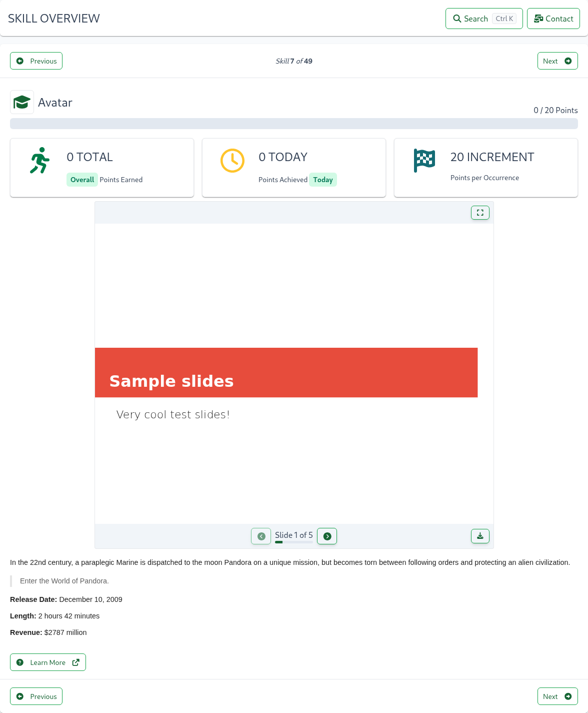588x713 pixels.
Task: Click the Release Date line
Action: pyautogui.click(x=66, y=599)
